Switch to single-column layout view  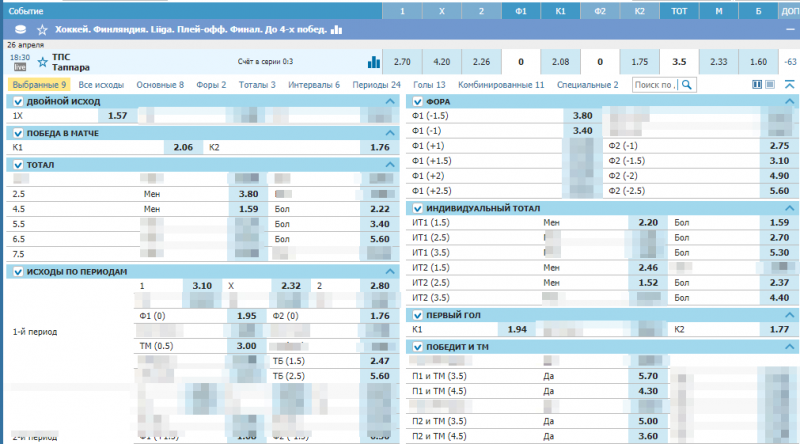pyautogui.click(x=770, y=85)
